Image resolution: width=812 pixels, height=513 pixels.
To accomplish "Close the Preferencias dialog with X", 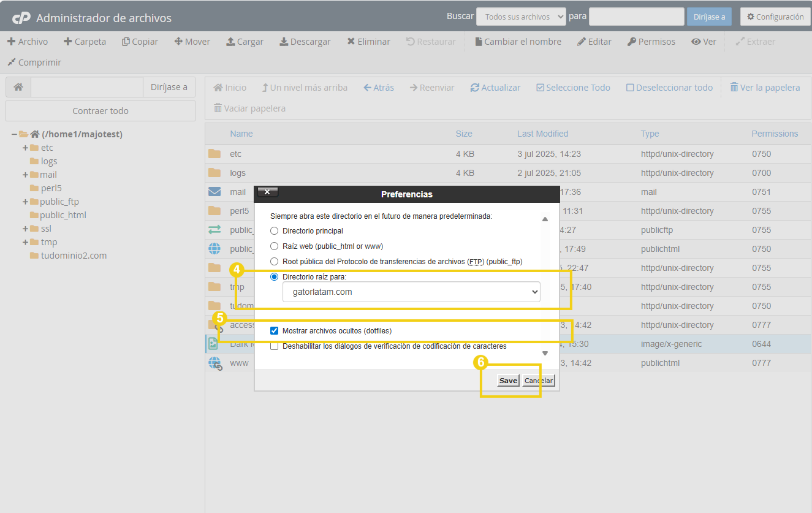I will (268, 192).
